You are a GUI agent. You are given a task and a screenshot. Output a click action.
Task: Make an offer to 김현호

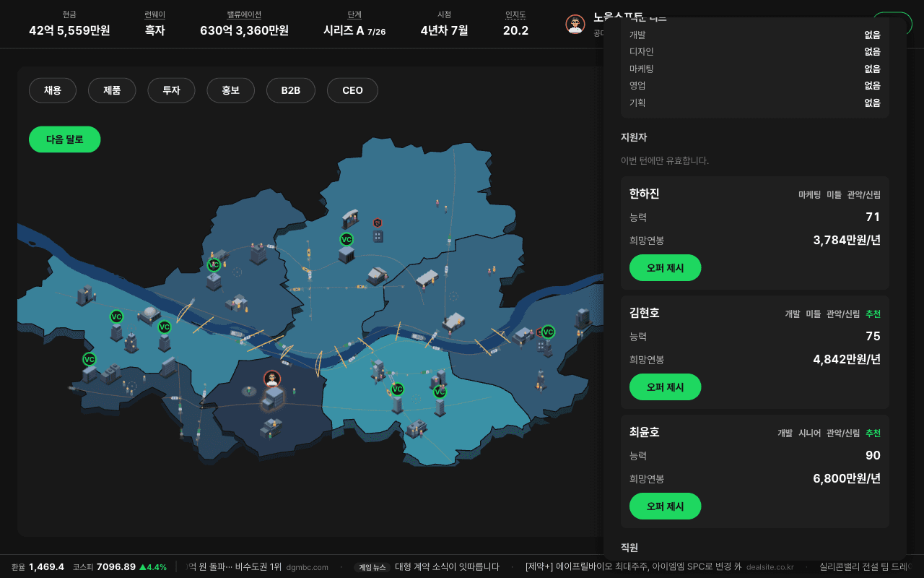[665, 387]
